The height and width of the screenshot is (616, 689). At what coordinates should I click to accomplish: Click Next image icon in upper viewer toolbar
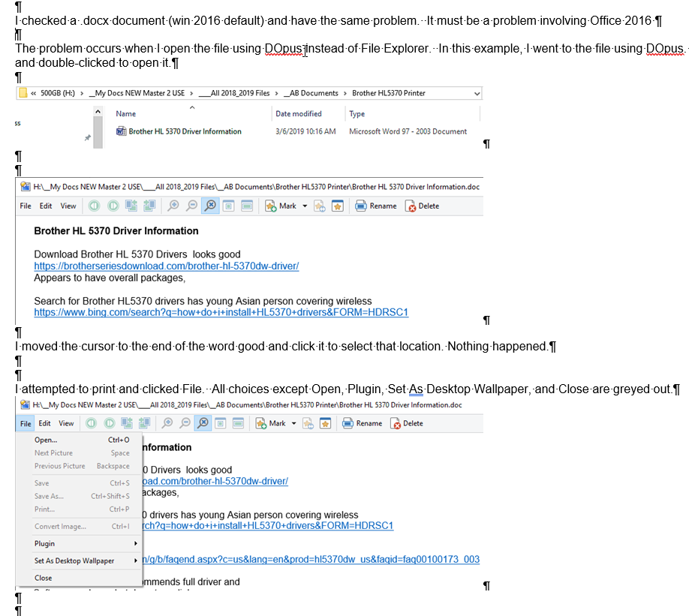tap(113, 206)
